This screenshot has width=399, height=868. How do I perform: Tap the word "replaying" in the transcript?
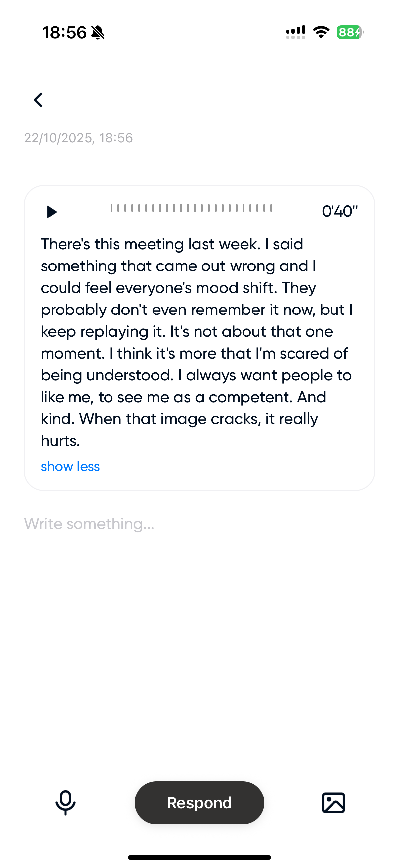tap(114, 332)
